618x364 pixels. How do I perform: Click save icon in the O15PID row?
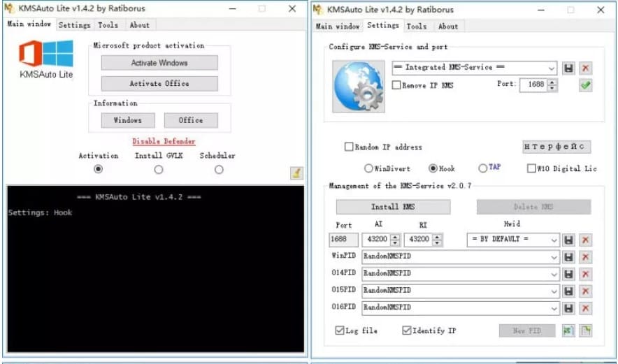tap(568, 291)
